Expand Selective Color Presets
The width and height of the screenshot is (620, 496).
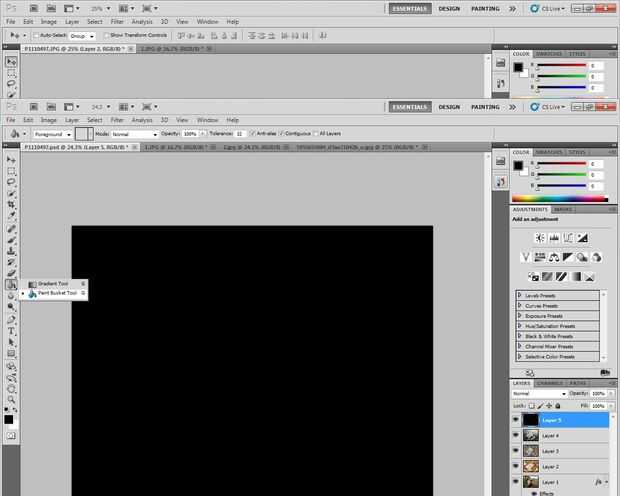[x=520, y=356]
